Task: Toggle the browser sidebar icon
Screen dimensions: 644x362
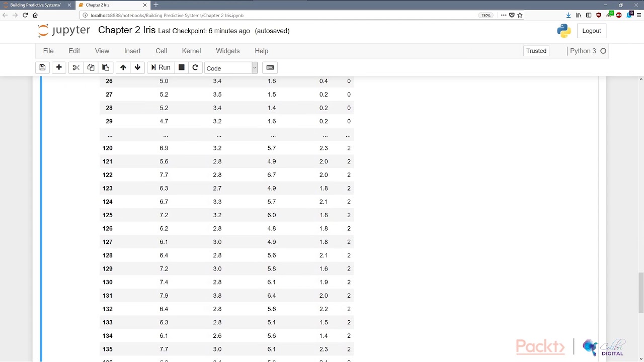Action: coord(589,15)
